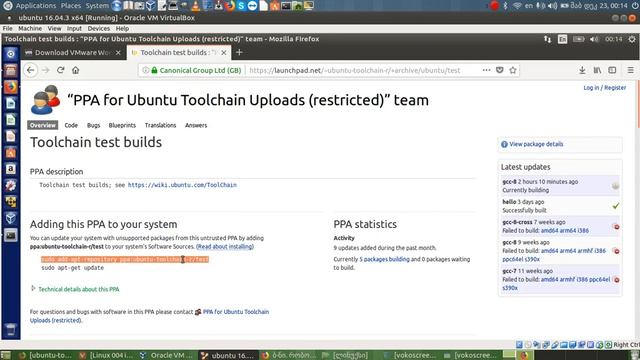Click Log in / Register link

pyautogui.click(x=604, y=88)
